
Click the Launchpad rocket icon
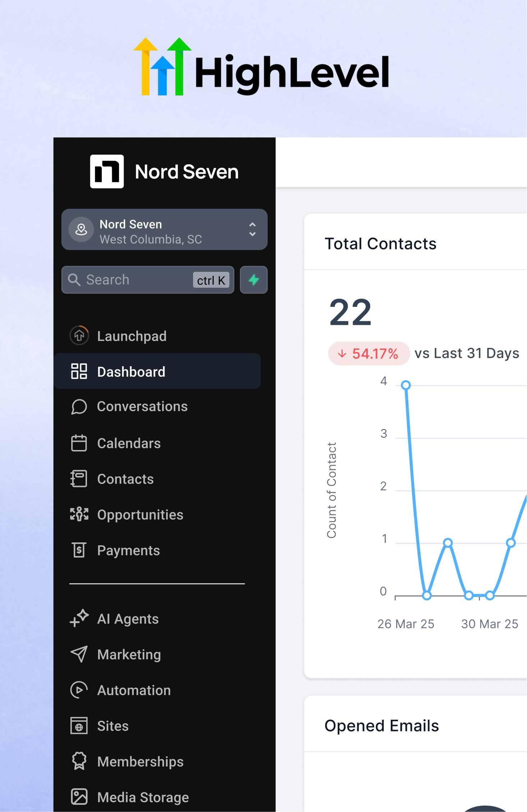coord(79,336)
